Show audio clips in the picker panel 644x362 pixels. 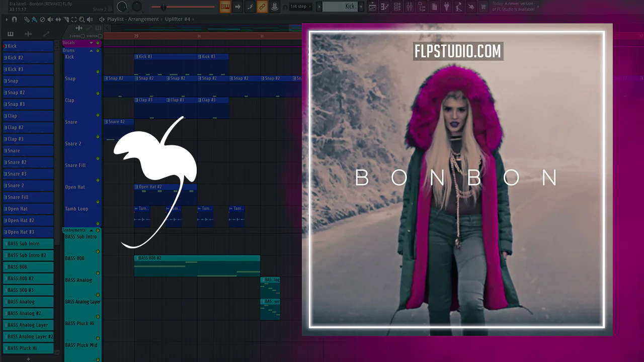(28, 34)
